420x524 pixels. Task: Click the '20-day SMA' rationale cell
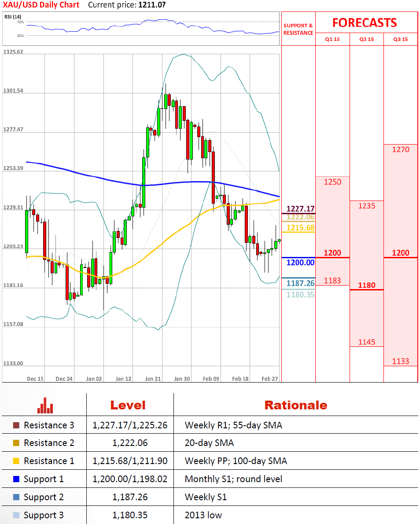click(x=209, y=443)
